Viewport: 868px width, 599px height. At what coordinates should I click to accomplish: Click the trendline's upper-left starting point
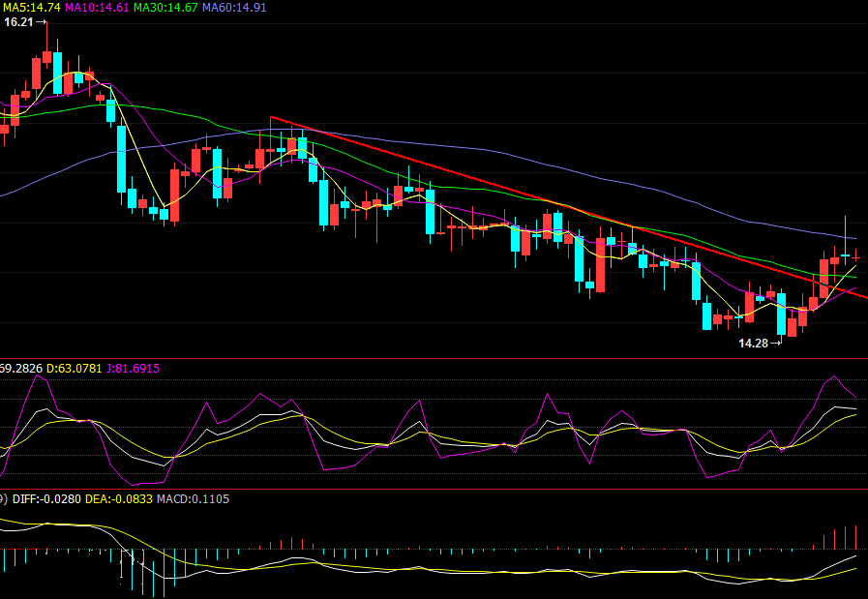coord(271,118)
